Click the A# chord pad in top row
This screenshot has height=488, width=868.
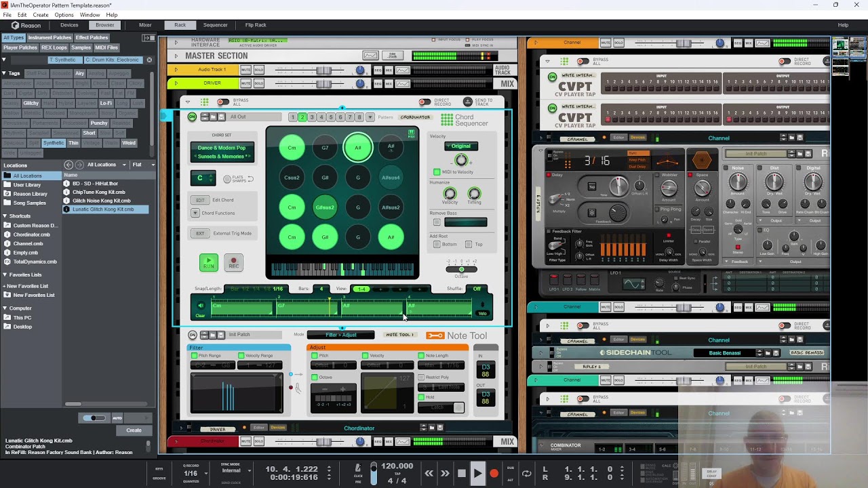358,148
